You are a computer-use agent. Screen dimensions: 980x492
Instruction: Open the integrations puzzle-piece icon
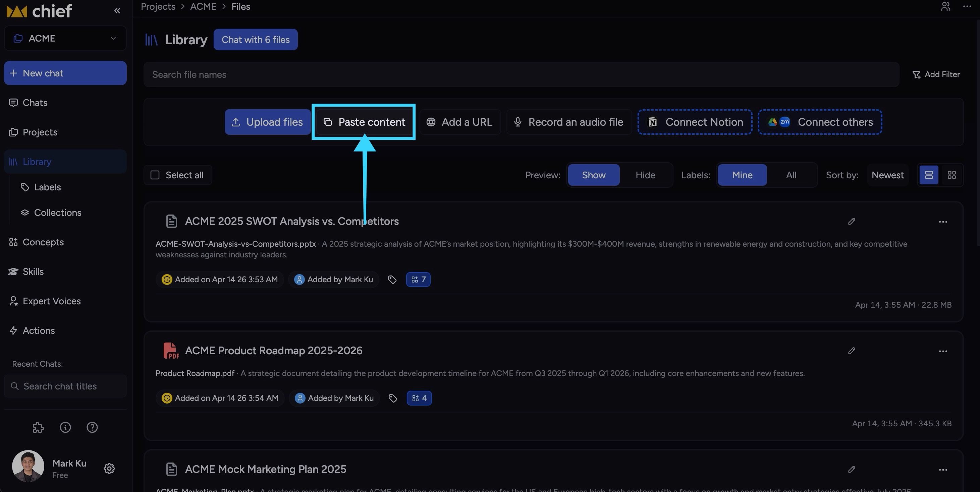pyautogui.click(x=38, y=427)
